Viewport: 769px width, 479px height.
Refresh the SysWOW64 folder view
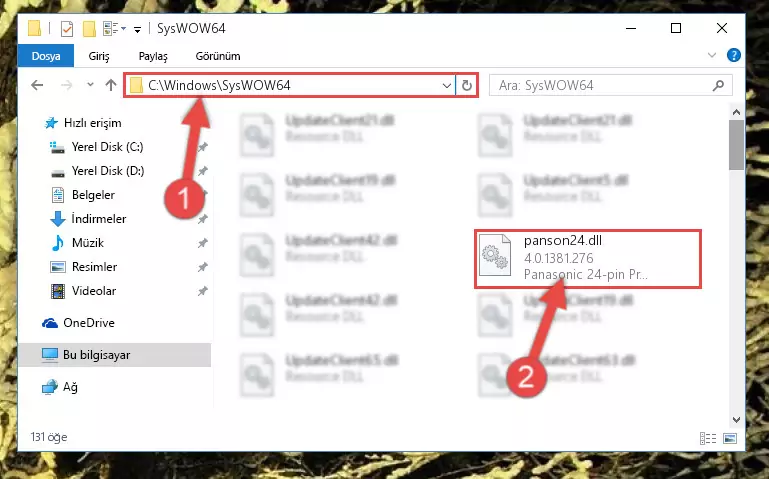click(x=466, y=85)
